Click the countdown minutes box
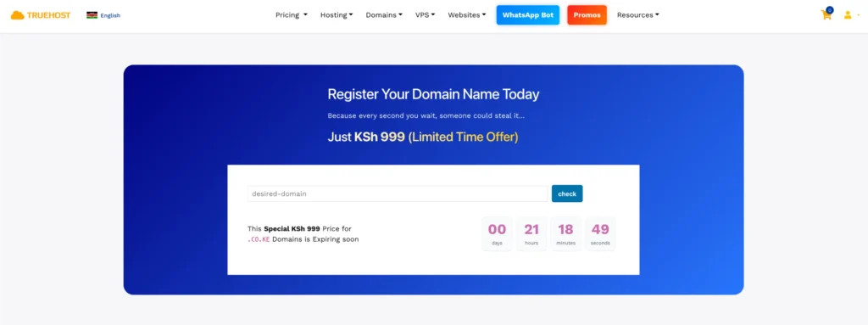The image size is (868, 325). [565, 233]
